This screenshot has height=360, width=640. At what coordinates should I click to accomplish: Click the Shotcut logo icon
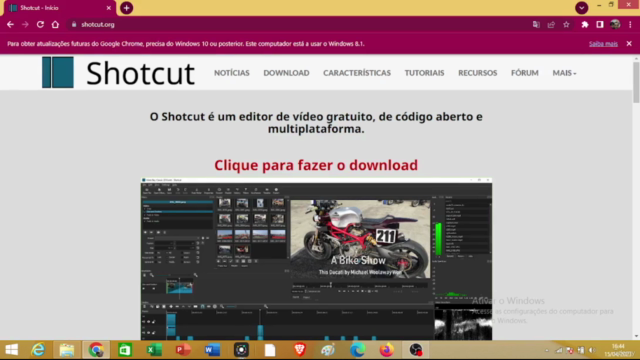click(x=58, y=73)
